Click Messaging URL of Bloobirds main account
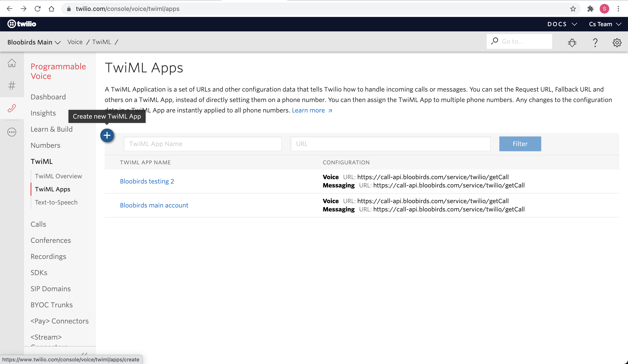628x364 pixels. coord(449,209)
